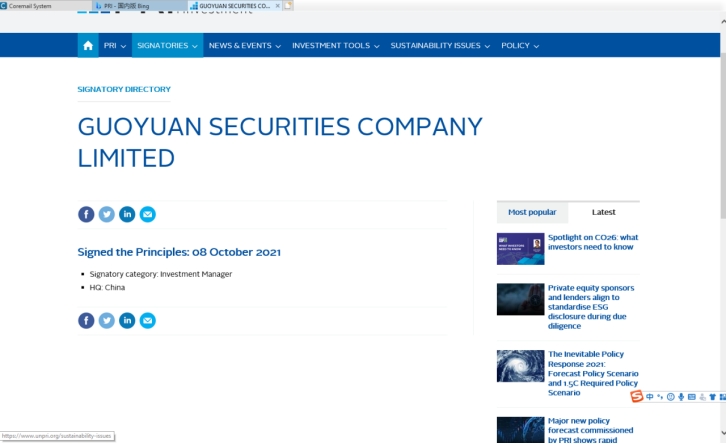Open 'Spotlight on CO26' article link
The height and width of the screenshot is (444, 727).
pos(593,242)
